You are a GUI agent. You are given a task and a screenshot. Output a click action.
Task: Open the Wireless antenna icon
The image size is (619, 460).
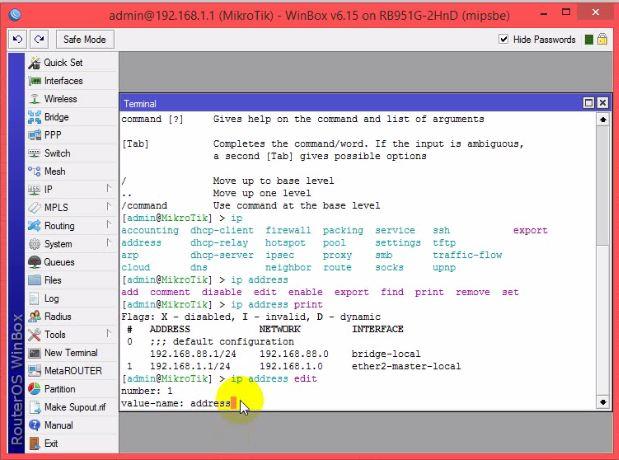pos(34,99)
